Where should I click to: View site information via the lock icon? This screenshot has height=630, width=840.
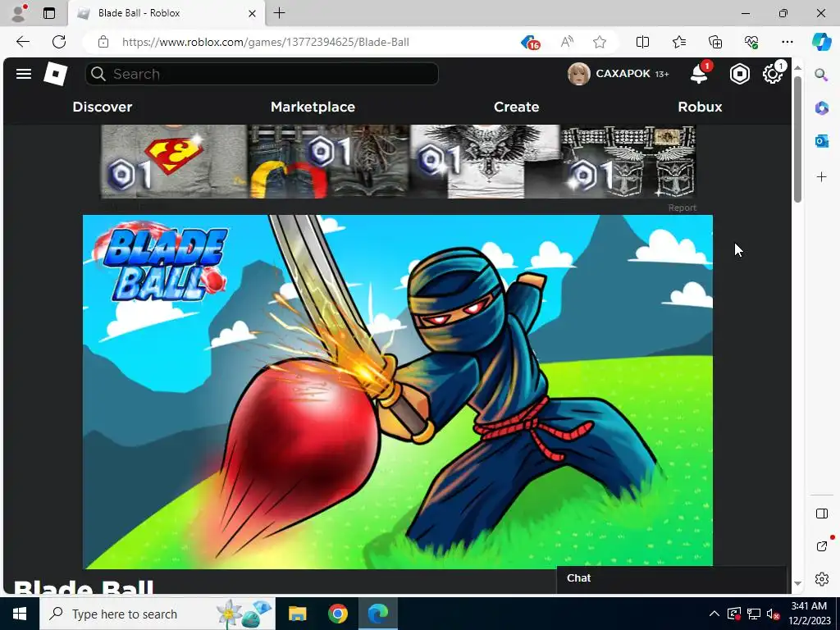click(x=103, y=42)
